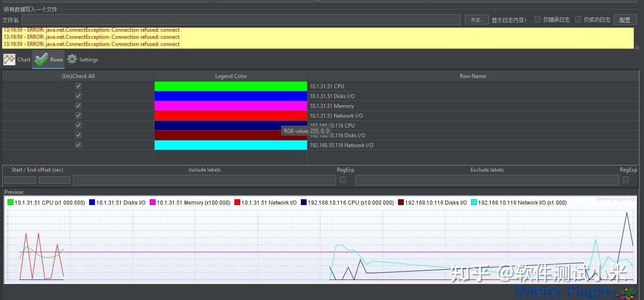Enable the 仅成功日志 checkbox
The height and width of the screenshot is (300, 644).
578,19
